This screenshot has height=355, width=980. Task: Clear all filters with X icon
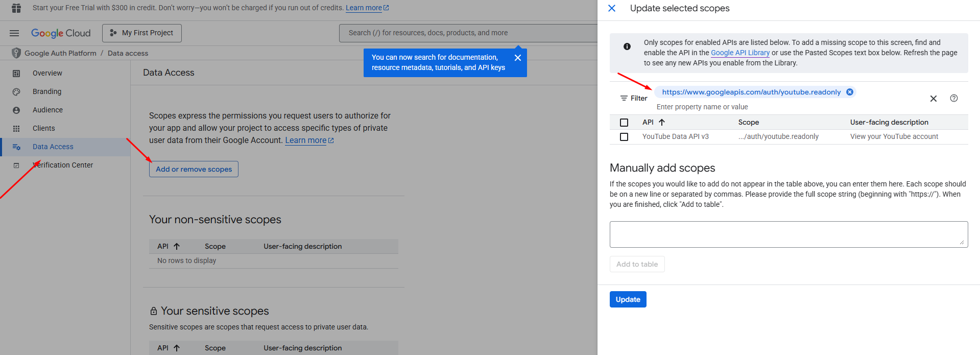tap(933, 99)
